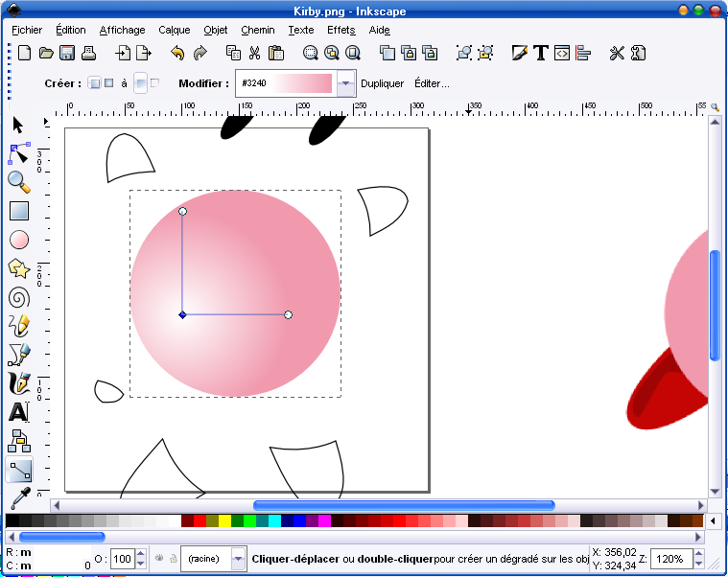This screenshot has height=577, width=728.
Task: Open the Effets menu
Action: click(341, 30)
